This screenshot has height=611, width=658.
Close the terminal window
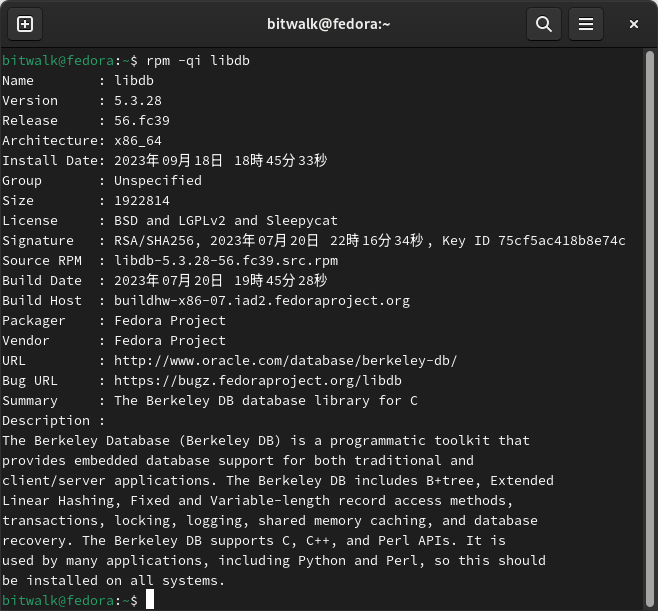coord(634,24)
